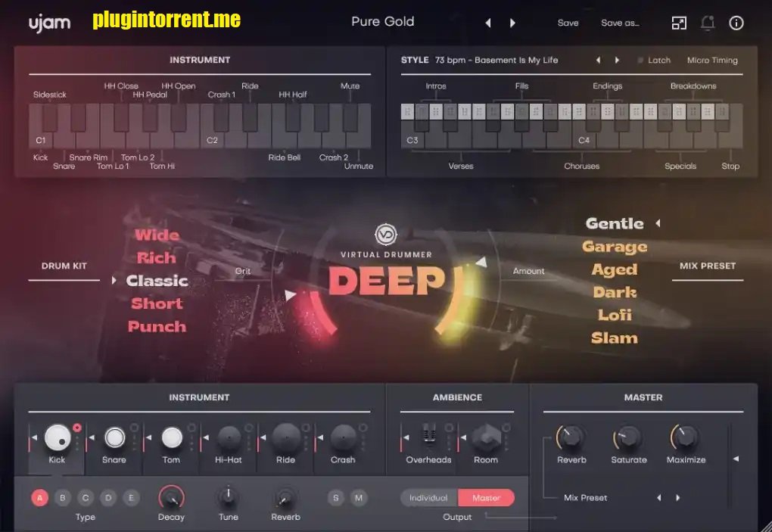The image size is (772, 532).
Task: Toggle the Kick enable indicator dot
Action: pos(76,428)
